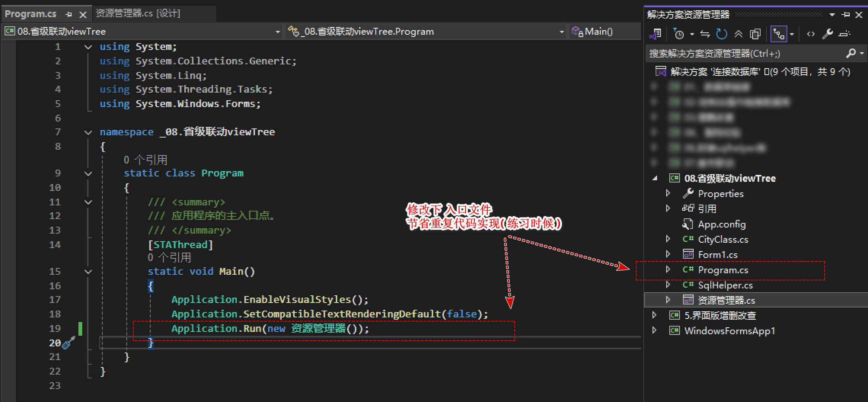Select App.config in Solution Explorer
The height and width of the screenshot is (402, 868).
(721, 224)
